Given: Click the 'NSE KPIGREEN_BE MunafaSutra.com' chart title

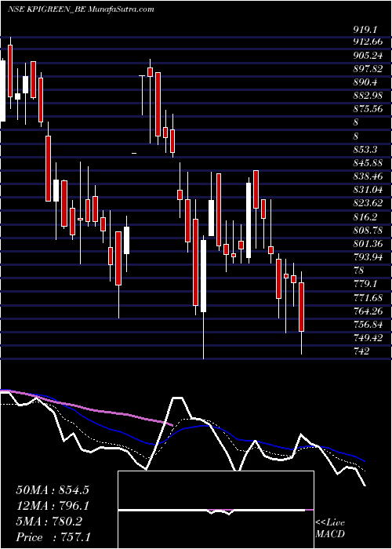Looking at the screenshot, I should coord(81,9).
